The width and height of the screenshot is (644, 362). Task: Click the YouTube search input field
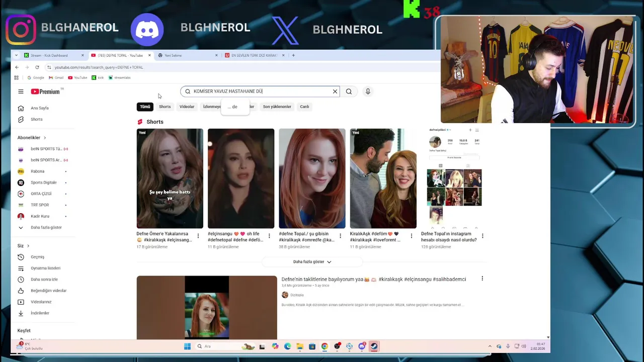point(260,92)
